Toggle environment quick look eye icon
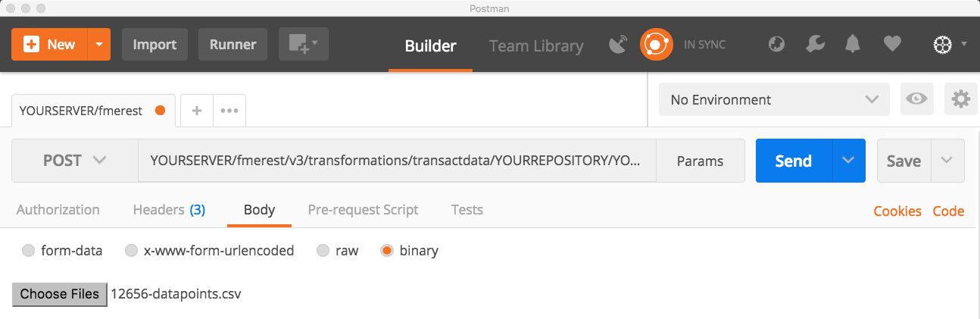Image resolution: width=980 pixels, height=319 pixels. pyautogui.click(x=917, y=99)
